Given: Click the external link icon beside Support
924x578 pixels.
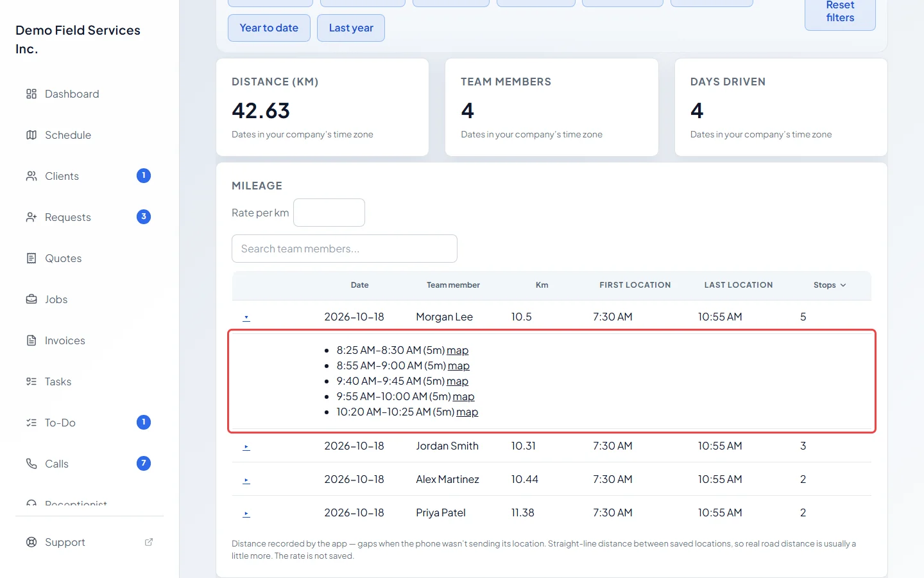Looking at the screenshot, I should coord(149,542).
